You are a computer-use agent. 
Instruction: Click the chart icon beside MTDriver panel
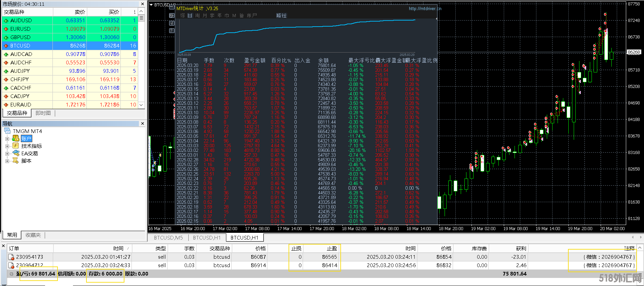tap(172, 15)
